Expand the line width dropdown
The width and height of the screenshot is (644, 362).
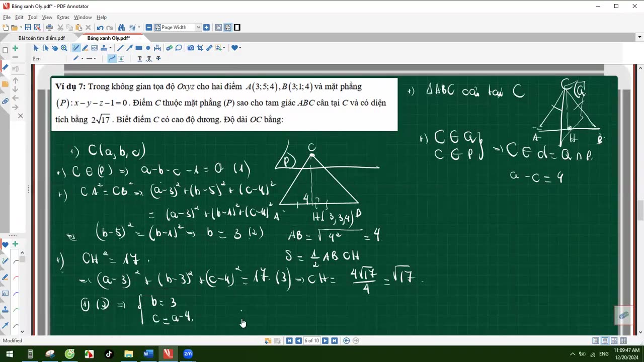click(95, 58)
